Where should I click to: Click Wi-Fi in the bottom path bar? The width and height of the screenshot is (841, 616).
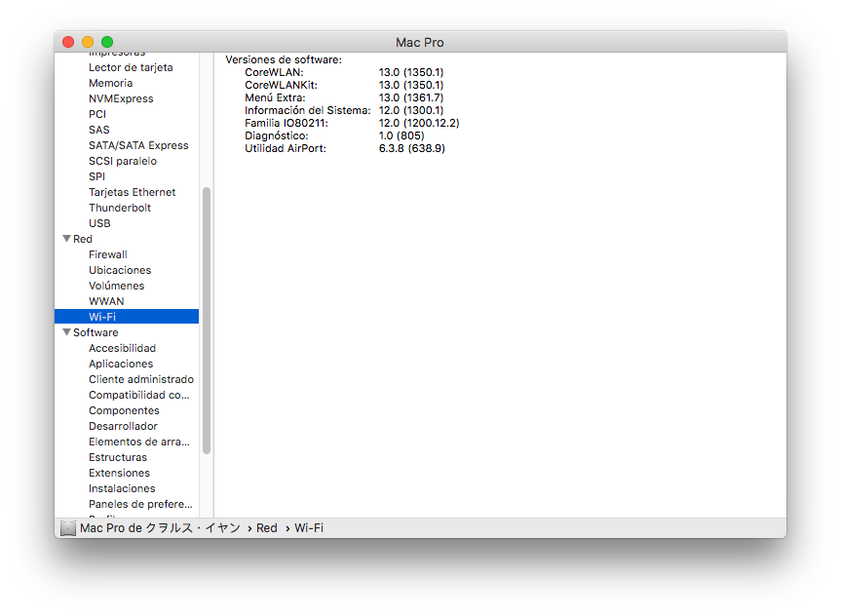(x=309, y=528)
